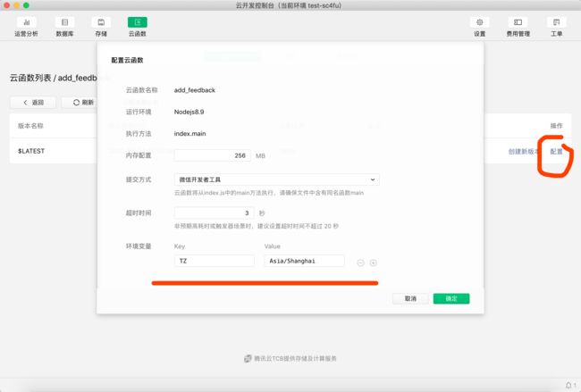Viewport: 581px width, 392px height.
Task: Open the 工单 ticket section
Action: pos(556,27)
